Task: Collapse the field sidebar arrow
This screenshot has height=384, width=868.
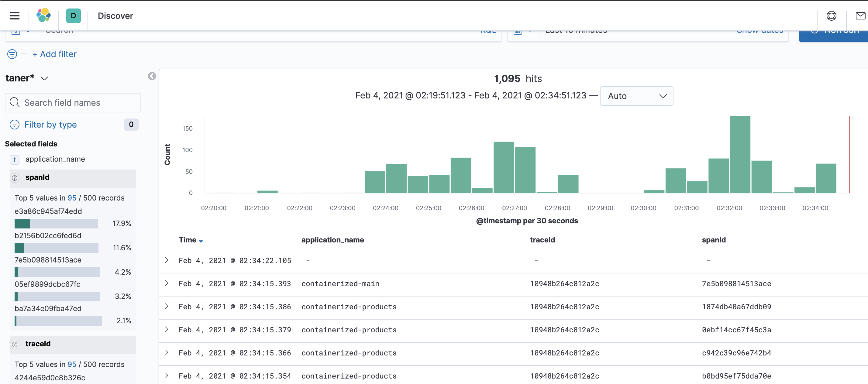Action: (152, 77)
